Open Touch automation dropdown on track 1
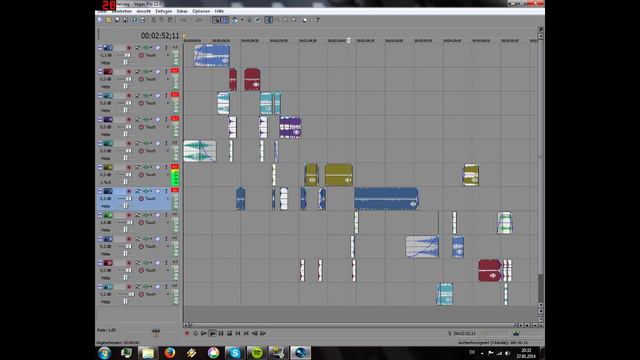 (x=168, y=56)
